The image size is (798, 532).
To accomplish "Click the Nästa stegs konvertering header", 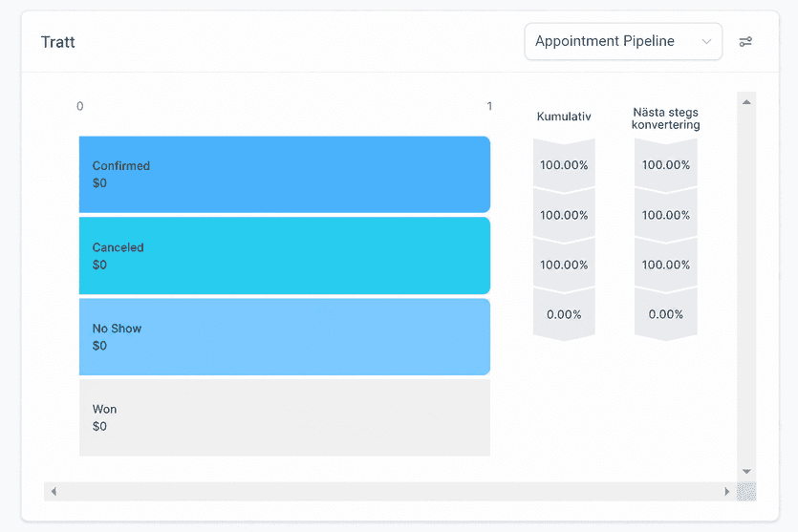I will (x=666, y=118).
